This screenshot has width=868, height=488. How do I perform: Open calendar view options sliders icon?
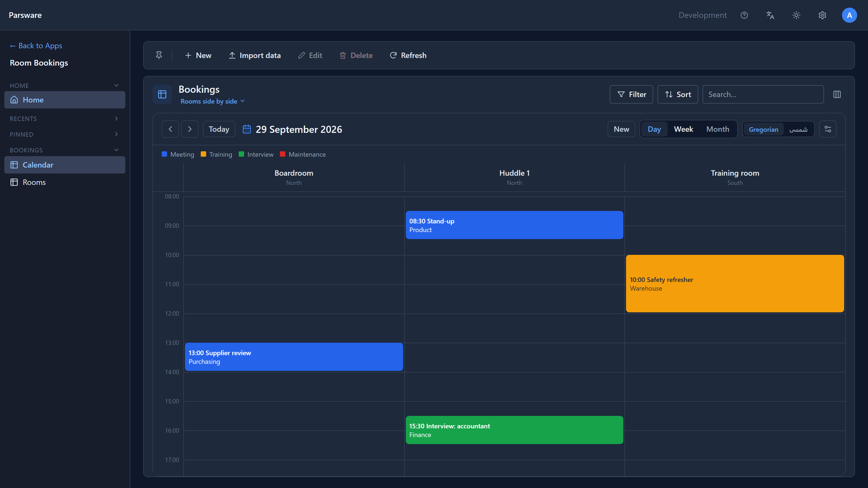tap(828, 129)
